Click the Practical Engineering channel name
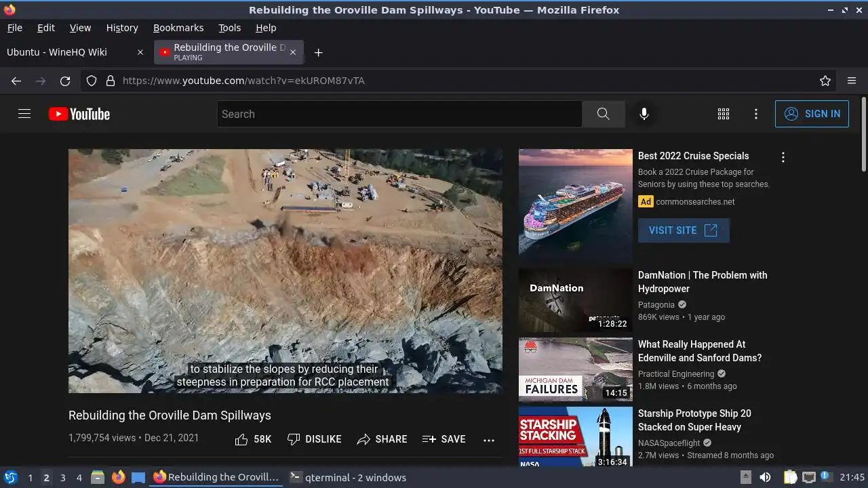 tap(676, 374)
